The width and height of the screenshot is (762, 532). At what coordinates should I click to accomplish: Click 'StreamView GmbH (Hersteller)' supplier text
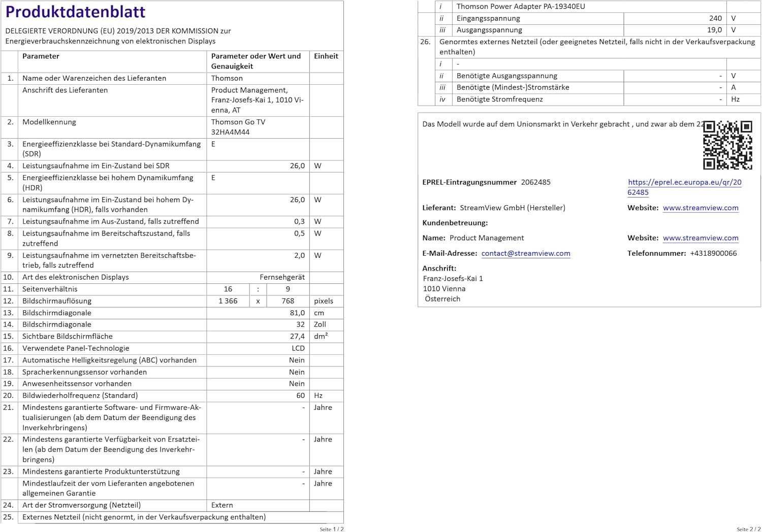(513, 208)
